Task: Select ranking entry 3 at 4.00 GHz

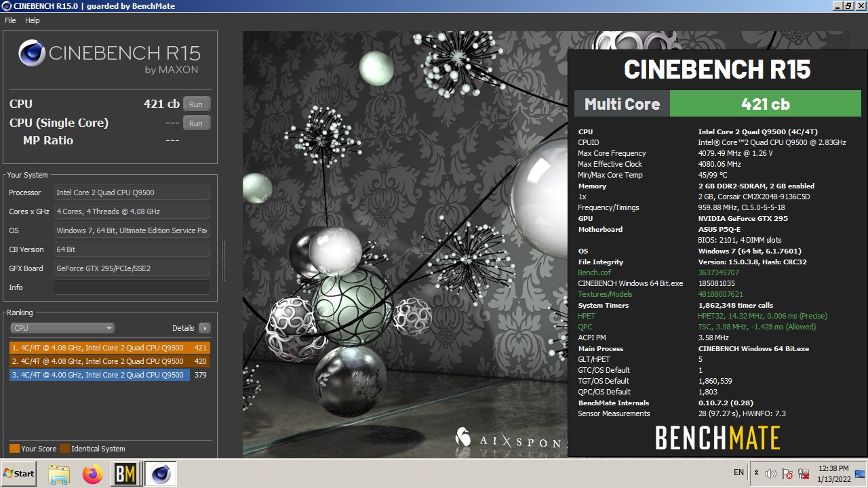Action: click(110, 375)
